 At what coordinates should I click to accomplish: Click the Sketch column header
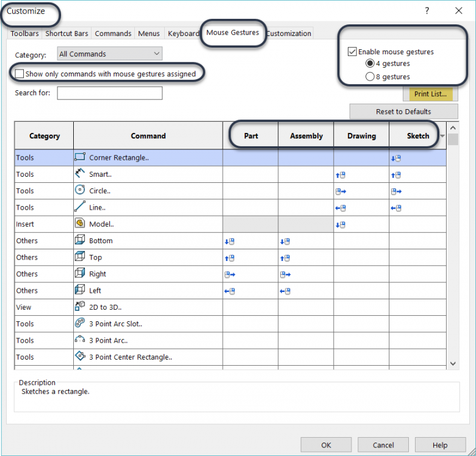click(x=417, y=135)
